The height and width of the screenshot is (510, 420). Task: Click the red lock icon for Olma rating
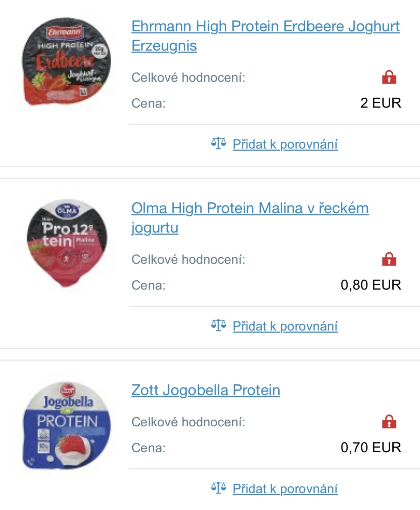[x=389, y=259]
